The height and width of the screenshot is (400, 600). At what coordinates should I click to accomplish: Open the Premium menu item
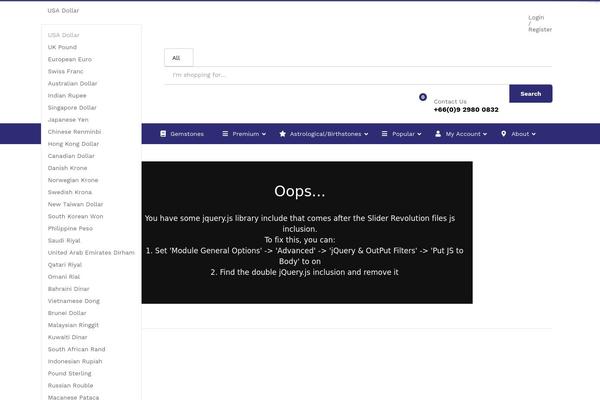pos(244,134)
